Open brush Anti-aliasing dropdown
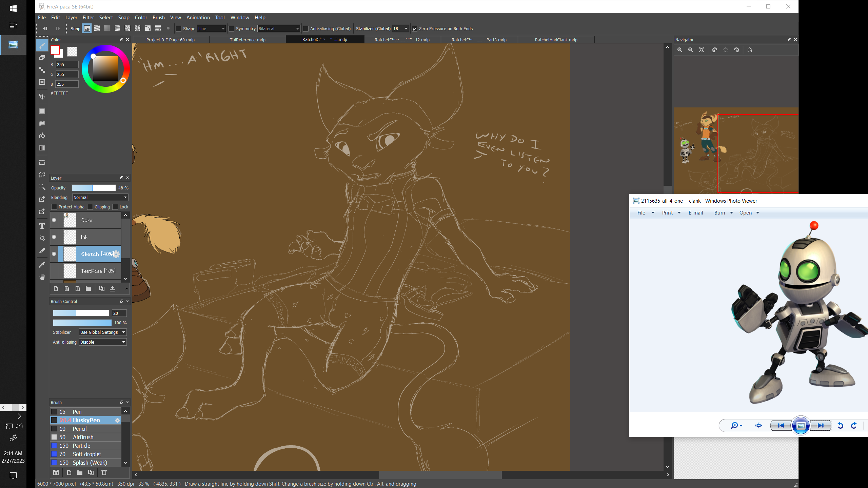Screen dimensions: 868x488 (103, 342)
